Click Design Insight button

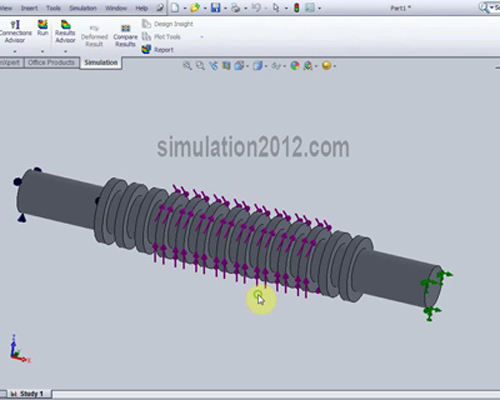click(168, 24)
